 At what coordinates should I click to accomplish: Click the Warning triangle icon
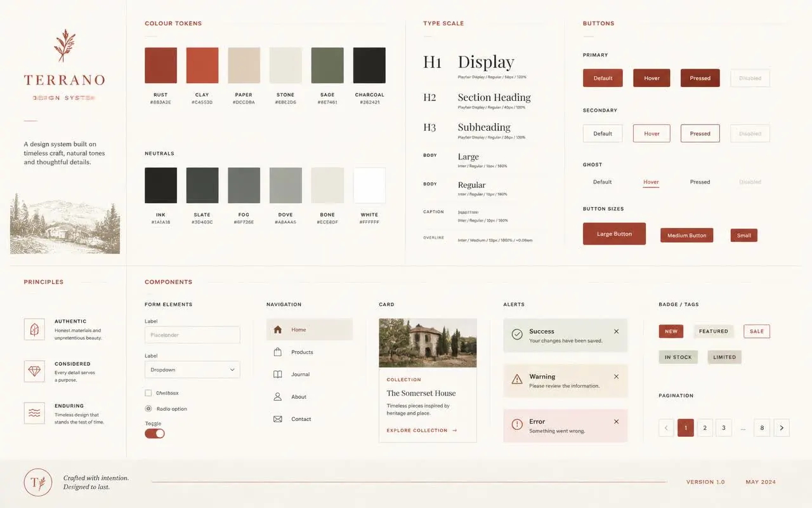coord(517,379)
